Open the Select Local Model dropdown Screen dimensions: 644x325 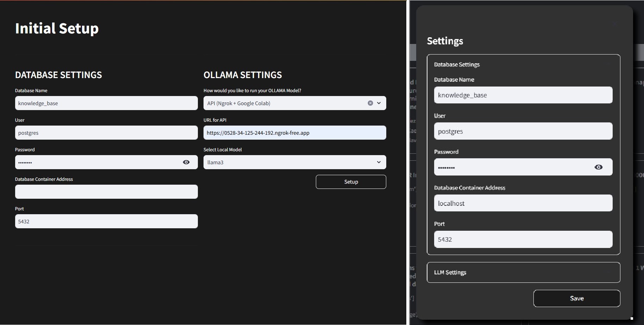point(295,162)
